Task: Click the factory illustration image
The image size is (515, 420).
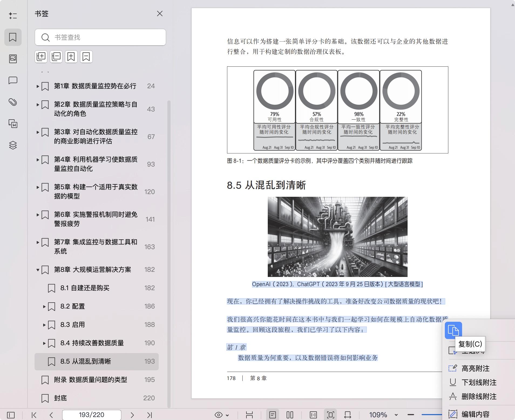Action: click(x=337, y=237)
